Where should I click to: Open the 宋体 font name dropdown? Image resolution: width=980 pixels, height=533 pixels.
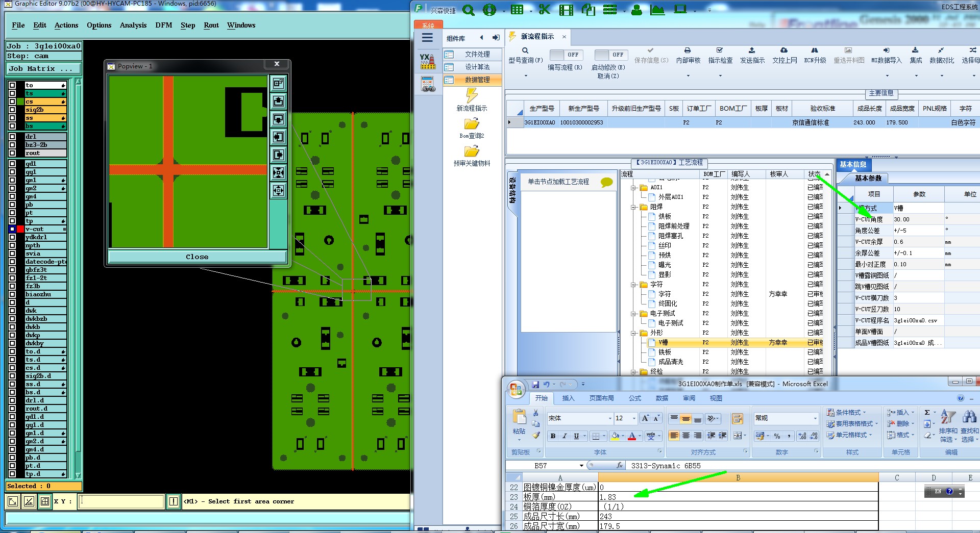tap(610, 418)
